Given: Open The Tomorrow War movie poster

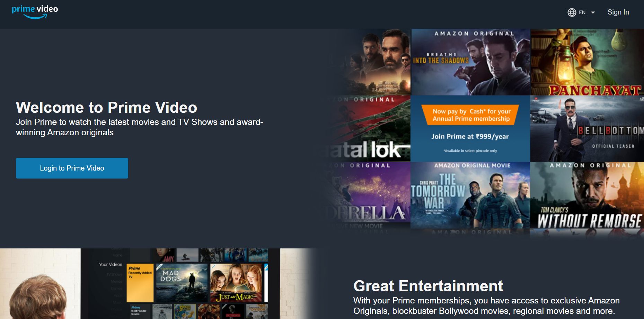Looking at the screenshot, I should [x=470, y=195].
